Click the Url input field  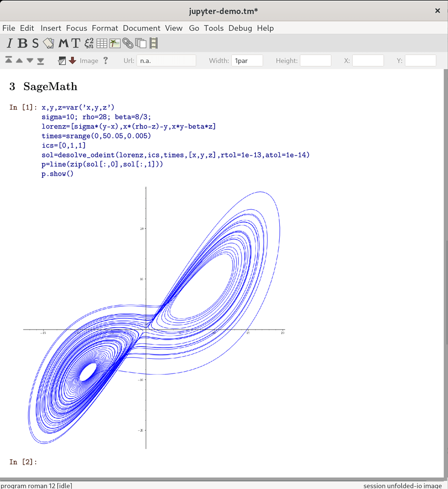pos(166,61)
